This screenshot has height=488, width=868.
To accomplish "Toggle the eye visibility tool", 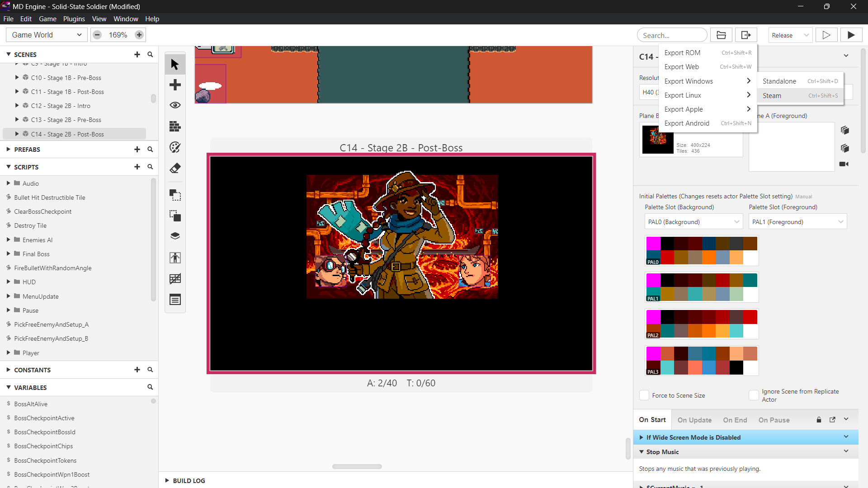I will [175, 105].
